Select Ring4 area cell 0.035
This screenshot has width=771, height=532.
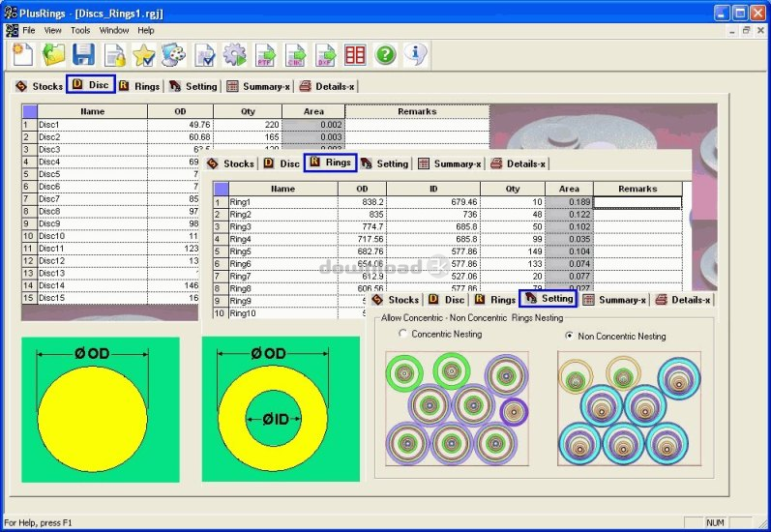click(x=570, y=239)
